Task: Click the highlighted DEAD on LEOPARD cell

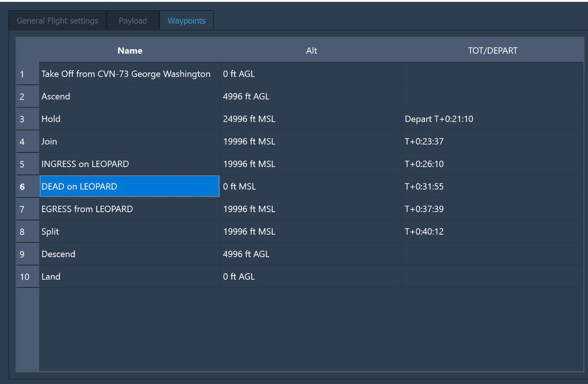Action: click(x=130, y=187)
